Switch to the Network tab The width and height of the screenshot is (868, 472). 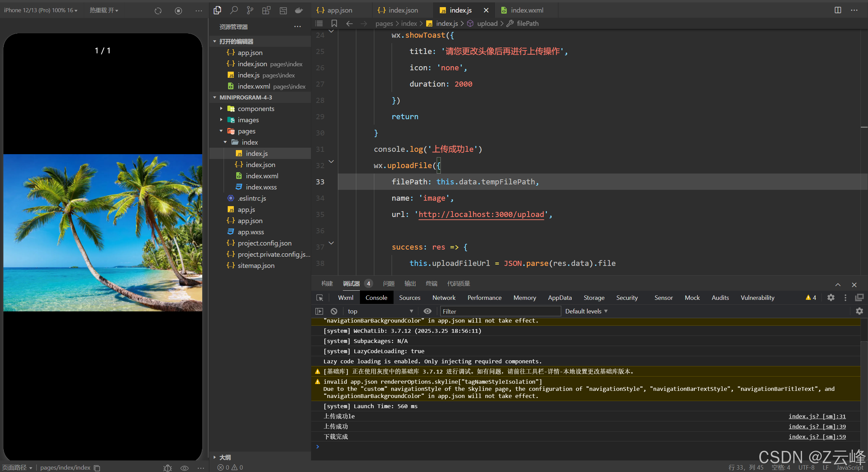[444, 297]
